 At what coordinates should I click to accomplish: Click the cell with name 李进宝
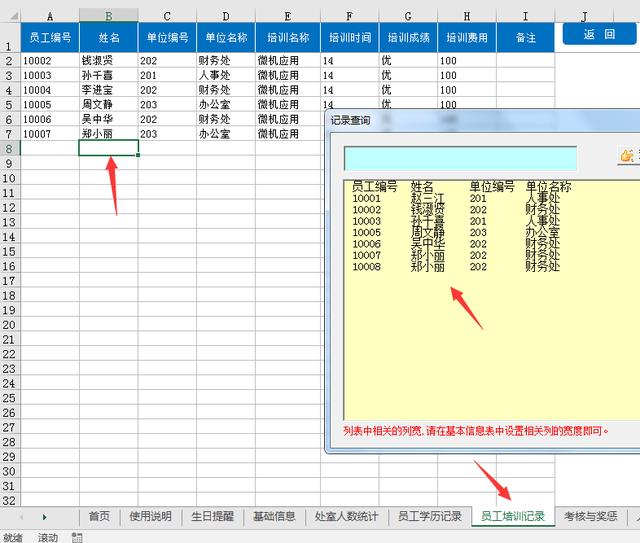[109, 90]
